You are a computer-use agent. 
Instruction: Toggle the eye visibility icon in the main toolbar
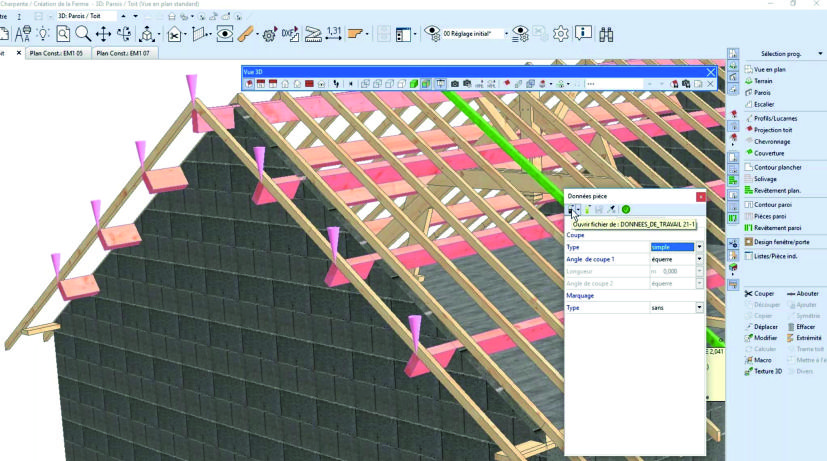click(225, 34)
